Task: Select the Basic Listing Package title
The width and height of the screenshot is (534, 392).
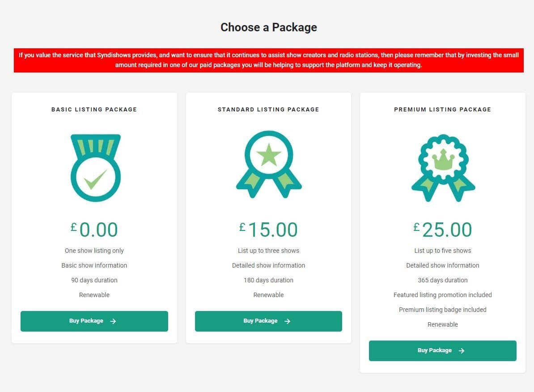Action: tap(94, 109)
